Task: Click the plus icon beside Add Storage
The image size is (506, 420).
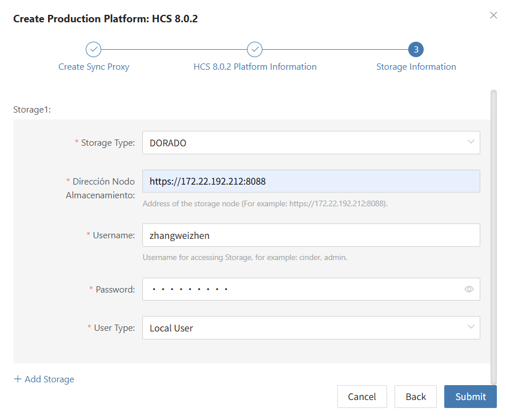Action: click(18, 379)
